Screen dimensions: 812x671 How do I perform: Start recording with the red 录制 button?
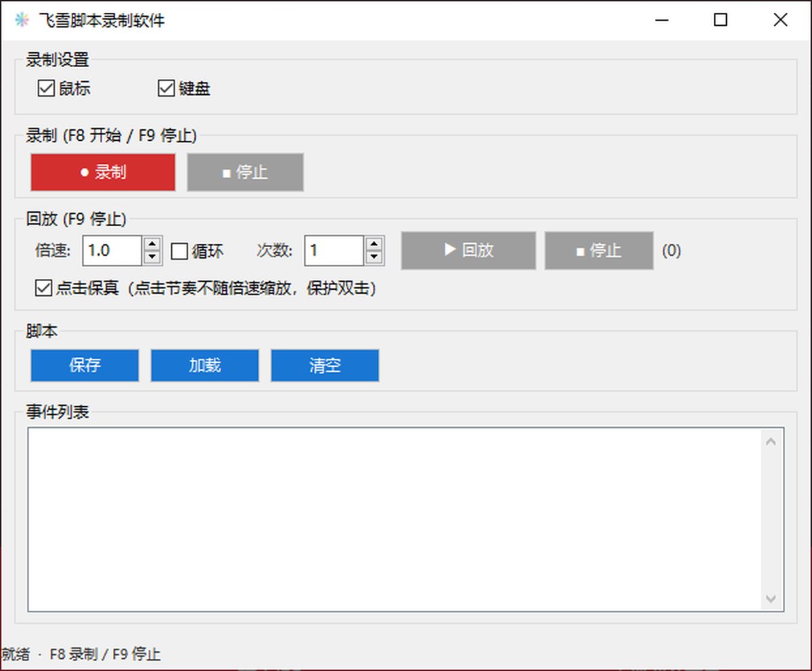tap(103, 172)
